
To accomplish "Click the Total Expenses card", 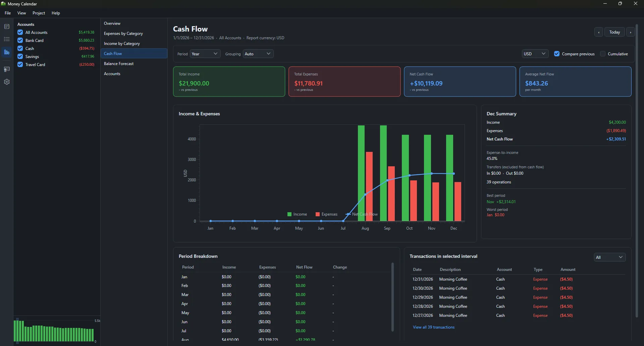I will coord(344,81).
